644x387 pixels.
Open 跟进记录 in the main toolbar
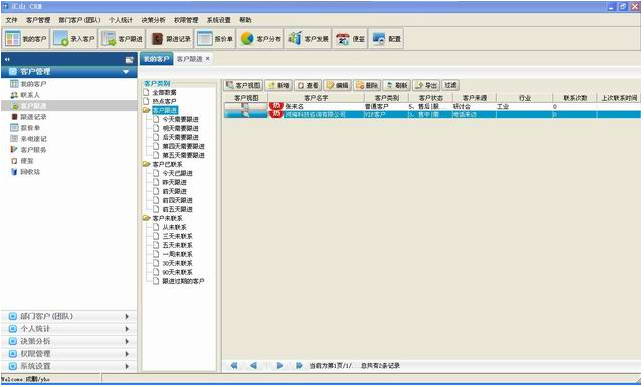point(170,39)
